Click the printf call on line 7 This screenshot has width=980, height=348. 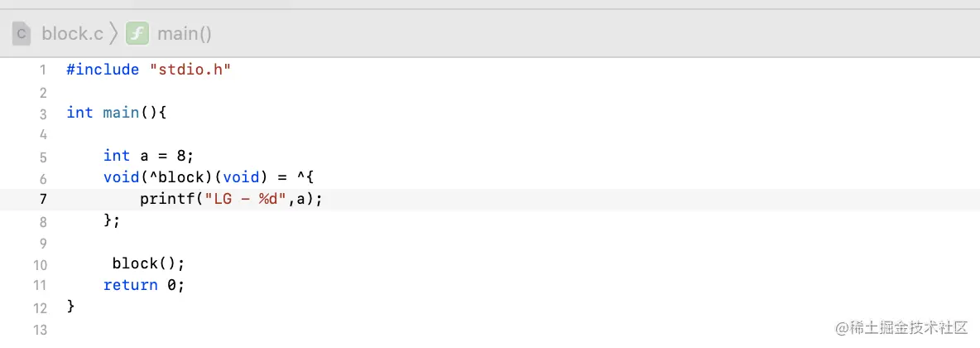[166, 199]
